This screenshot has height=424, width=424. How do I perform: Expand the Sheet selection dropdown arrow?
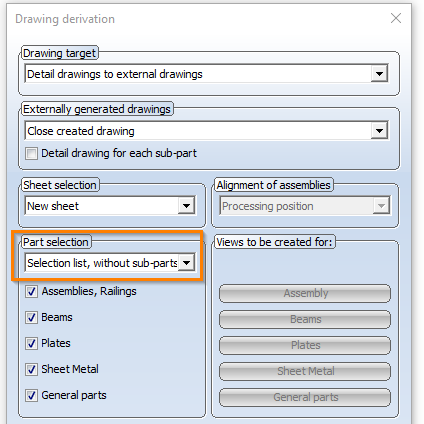coord(186,206)
